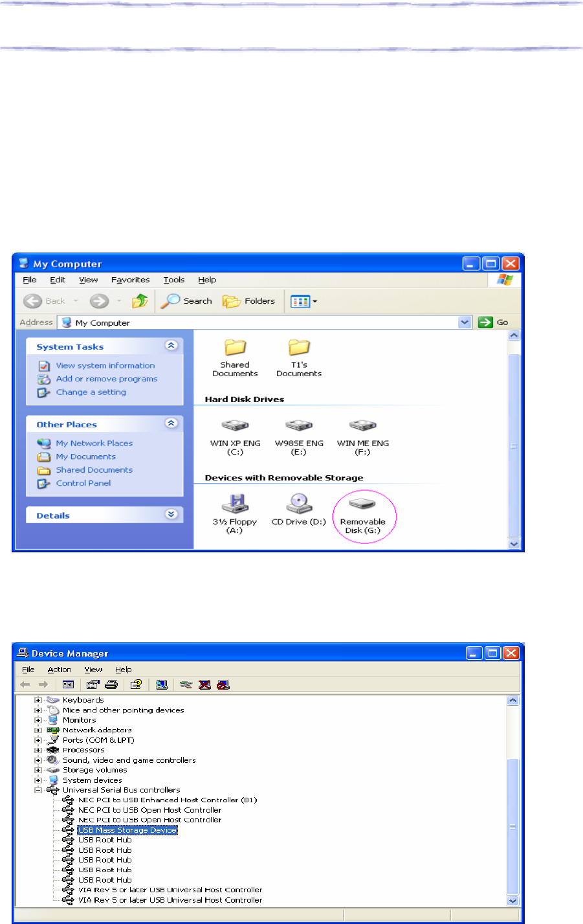Expand Mice and other pointing devices node
The image size is (583, 924).
[38, 710]
